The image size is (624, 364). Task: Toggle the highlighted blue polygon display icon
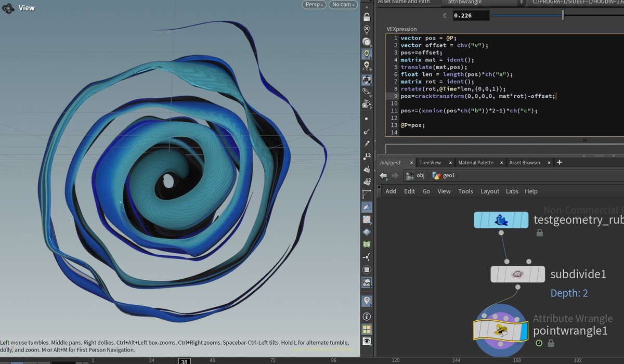coord(367,207)
